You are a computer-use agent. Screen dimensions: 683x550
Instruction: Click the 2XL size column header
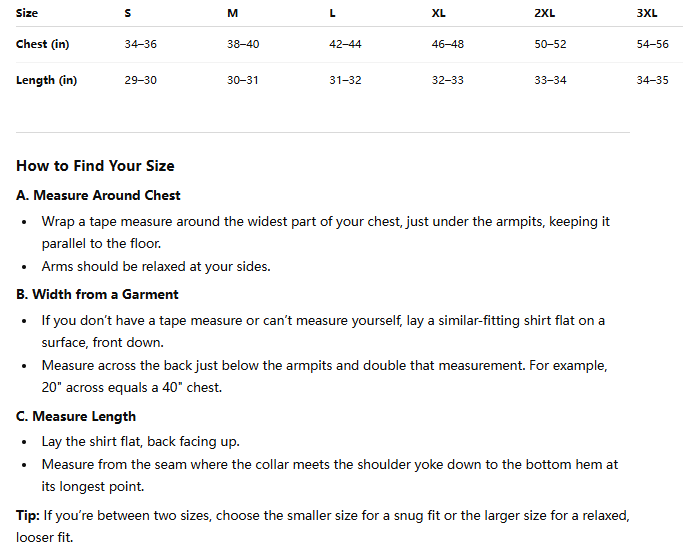pyautogui.click(x=544, y=13)
